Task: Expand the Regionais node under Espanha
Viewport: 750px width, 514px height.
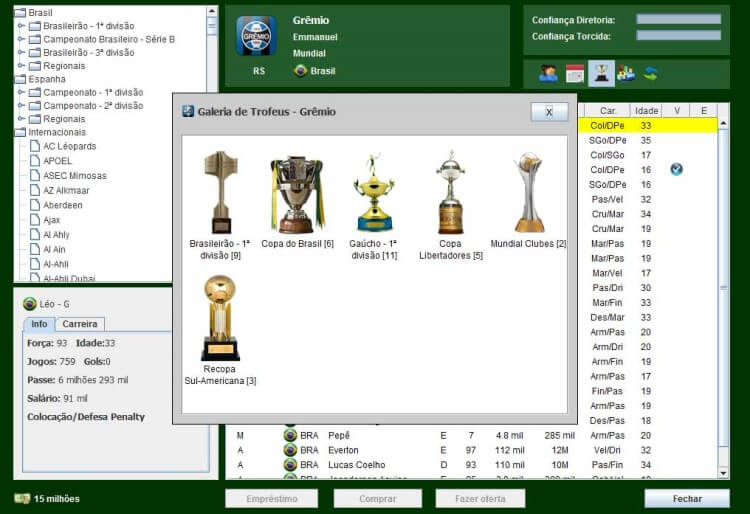Action: coord(21,119)
